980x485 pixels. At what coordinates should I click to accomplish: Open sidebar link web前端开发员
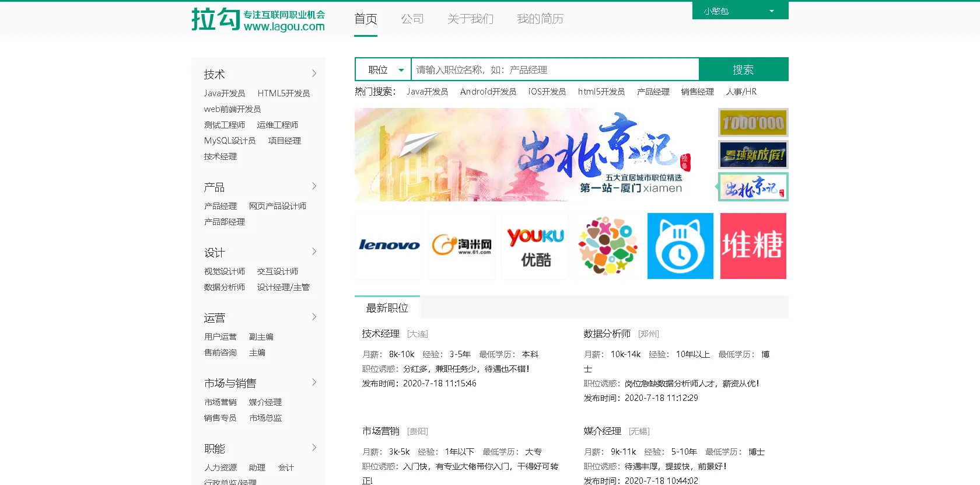232,109
